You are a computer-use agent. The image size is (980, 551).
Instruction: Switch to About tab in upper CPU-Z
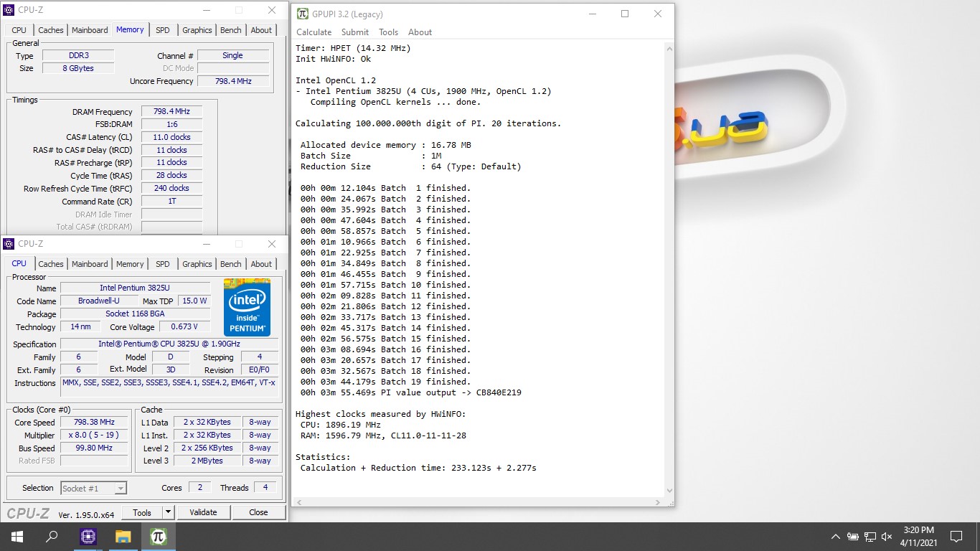pos(261,30)
